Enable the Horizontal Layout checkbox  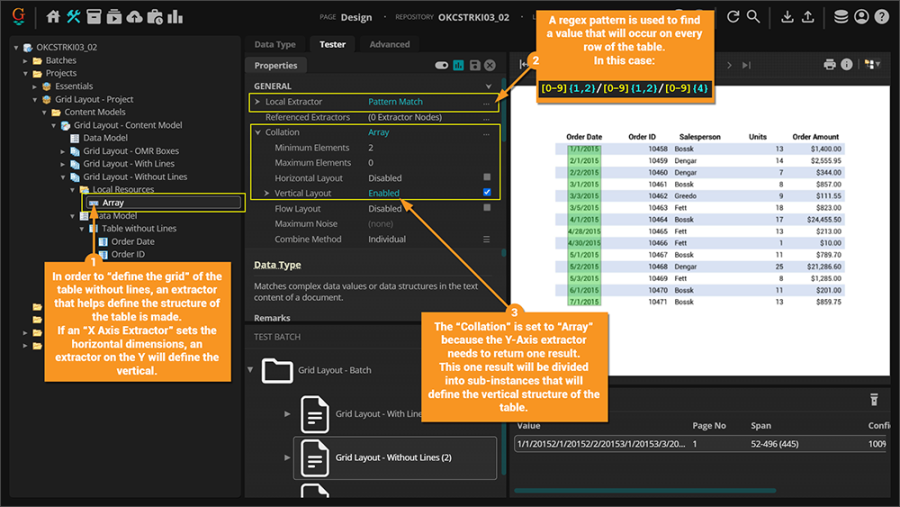click(487, 177)
